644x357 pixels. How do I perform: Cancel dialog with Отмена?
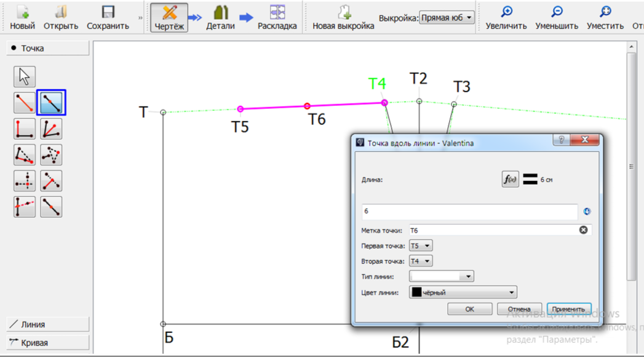coord(519,309)
